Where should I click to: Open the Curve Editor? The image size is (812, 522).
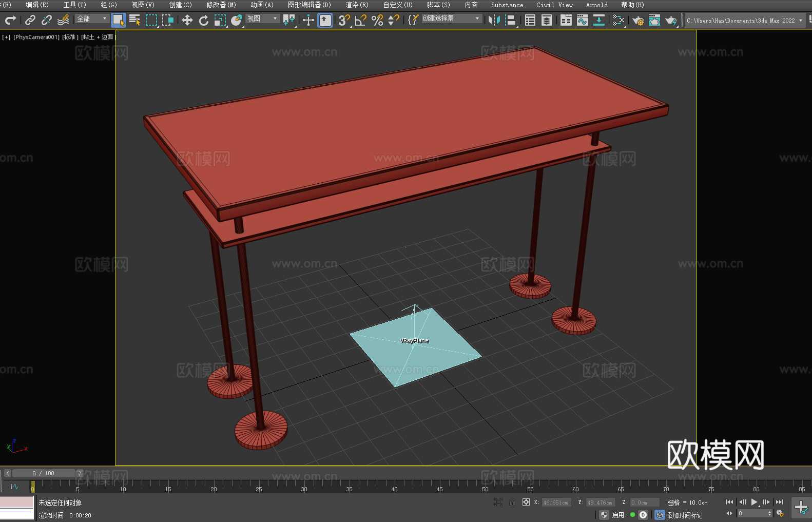coord(582,20)
